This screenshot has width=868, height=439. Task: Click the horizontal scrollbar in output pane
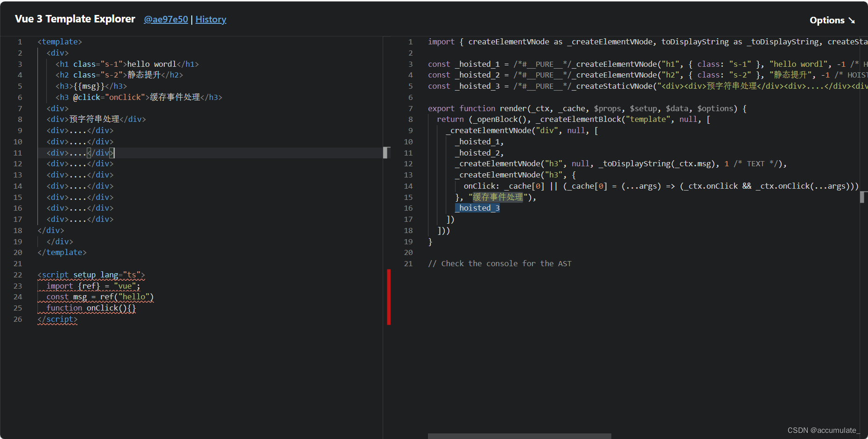(519, 436)
